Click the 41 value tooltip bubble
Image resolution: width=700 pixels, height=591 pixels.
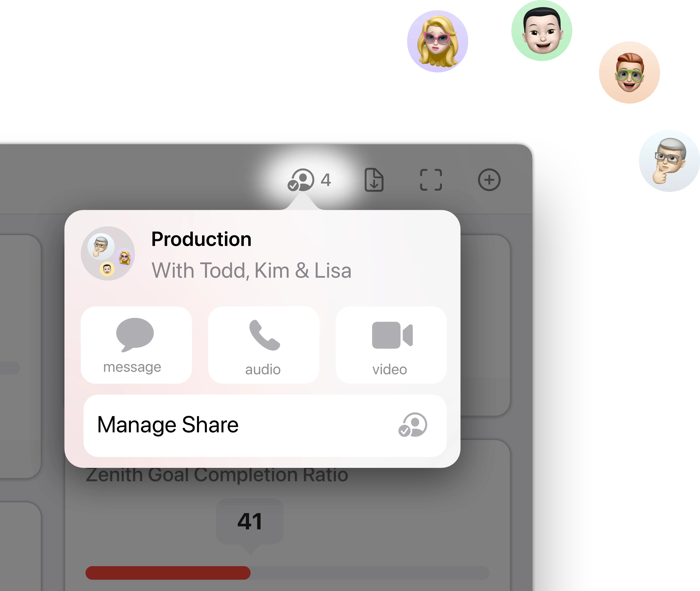[x=249, y=522]
